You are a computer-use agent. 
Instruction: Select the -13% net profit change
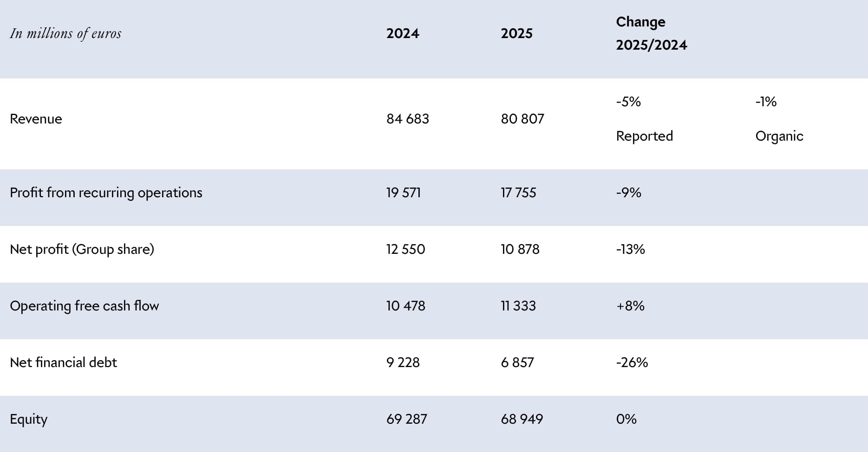tap(630, 249)
